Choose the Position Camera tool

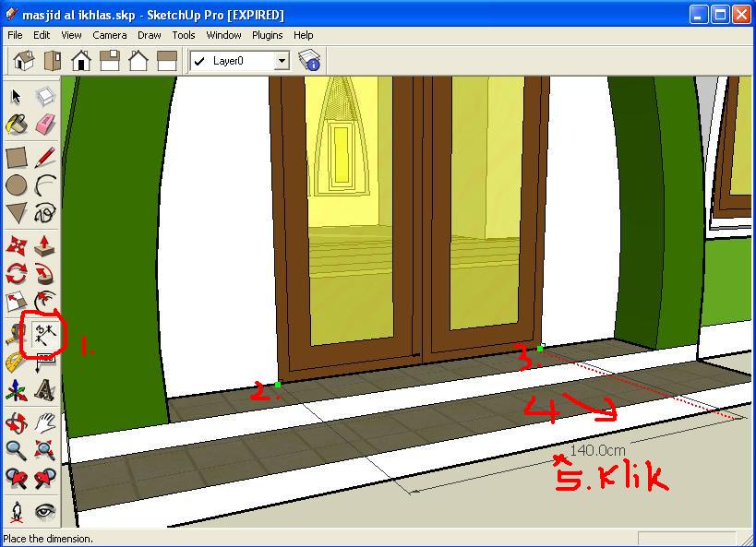pyautogui.click(x=17, y=512)
